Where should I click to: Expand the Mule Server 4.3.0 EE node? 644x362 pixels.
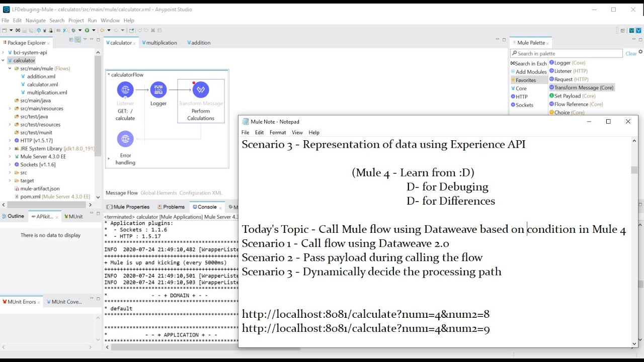coord(10,156)
